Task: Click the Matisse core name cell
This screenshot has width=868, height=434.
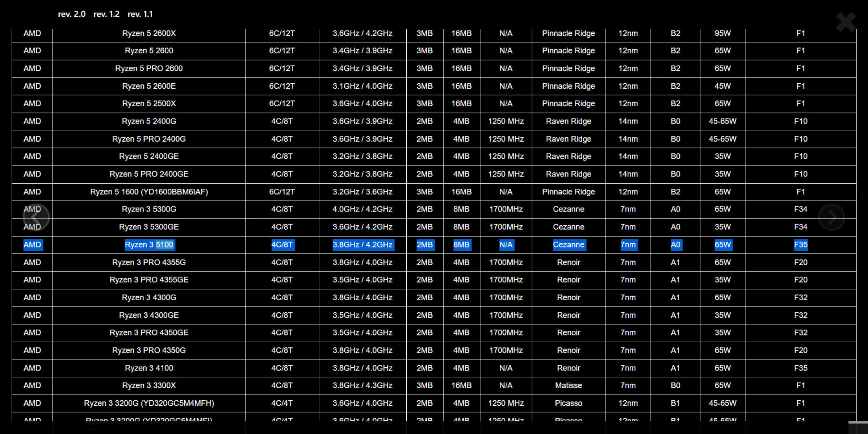Action: coord(568,385)
